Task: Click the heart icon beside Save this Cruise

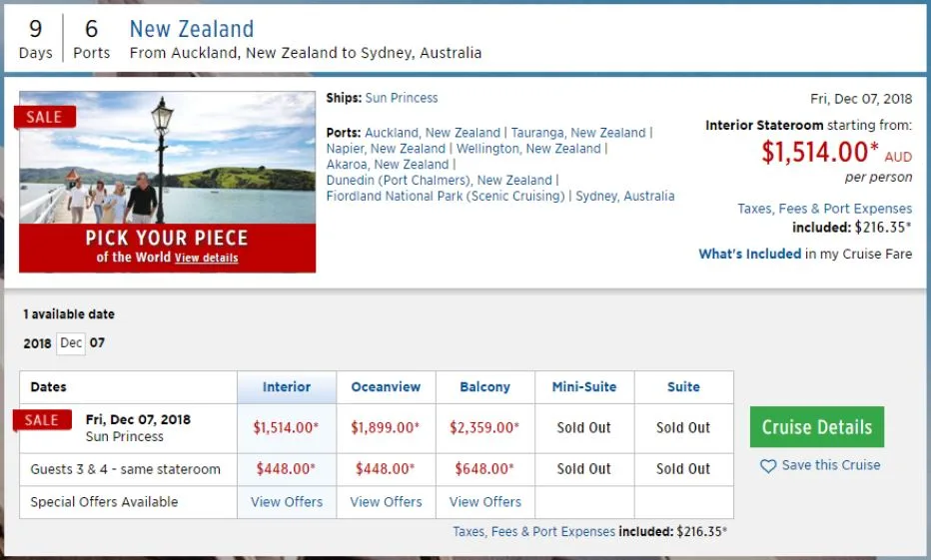Action: tap(768, 466)
